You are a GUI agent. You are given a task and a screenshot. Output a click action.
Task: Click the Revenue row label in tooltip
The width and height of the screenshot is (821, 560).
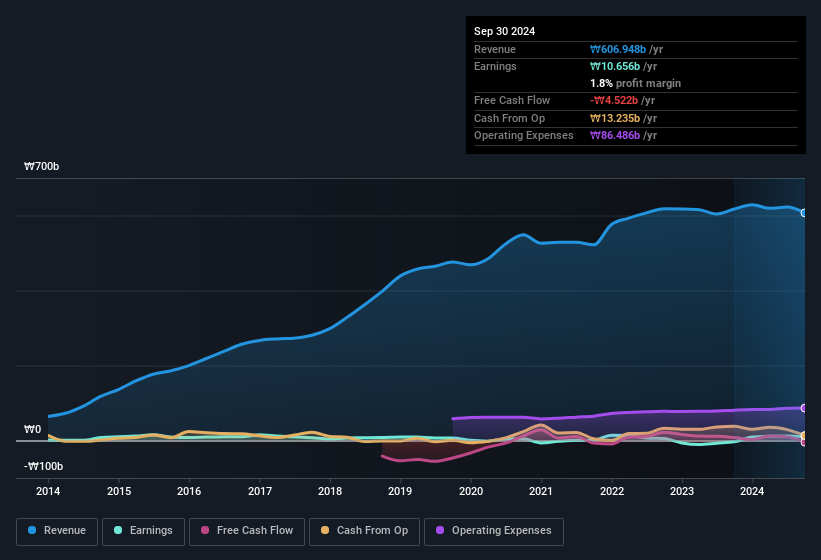pyautogui.click(x=495, y=49)
